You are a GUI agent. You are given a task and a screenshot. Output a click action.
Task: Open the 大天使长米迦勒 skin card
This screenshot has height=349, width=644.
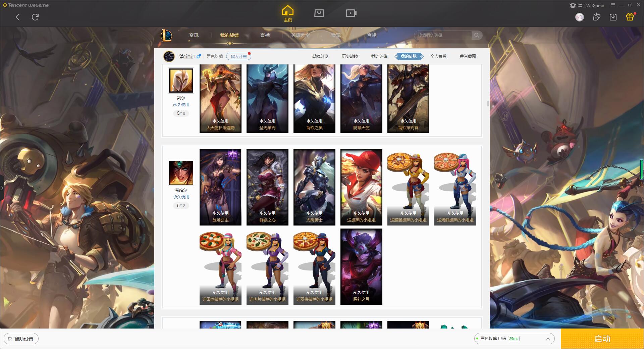(x=220, y=99)
